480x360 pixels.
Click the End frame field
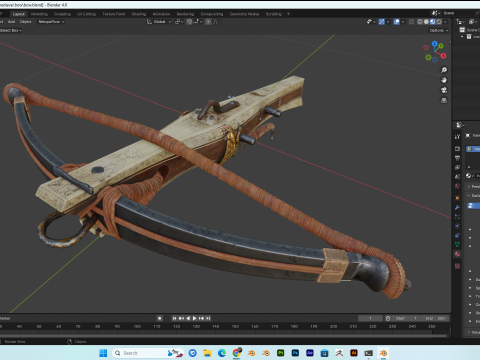(x=435, y=318)
